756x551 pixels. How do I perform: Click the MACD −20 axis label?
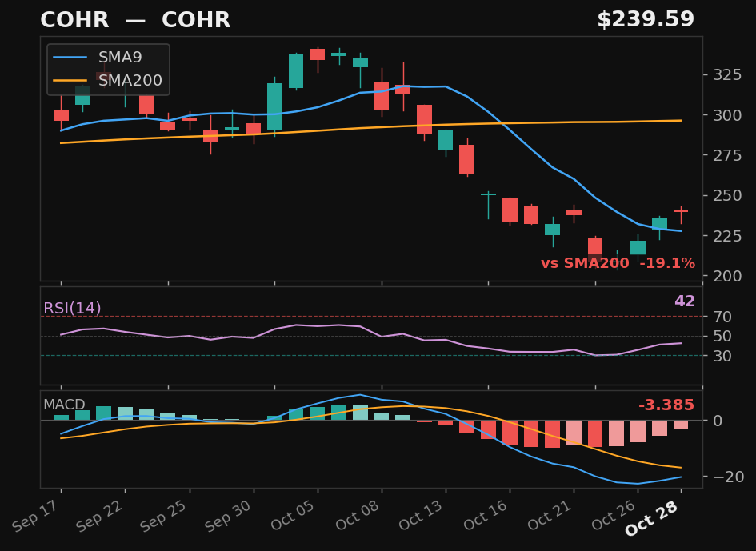(727, 477)
